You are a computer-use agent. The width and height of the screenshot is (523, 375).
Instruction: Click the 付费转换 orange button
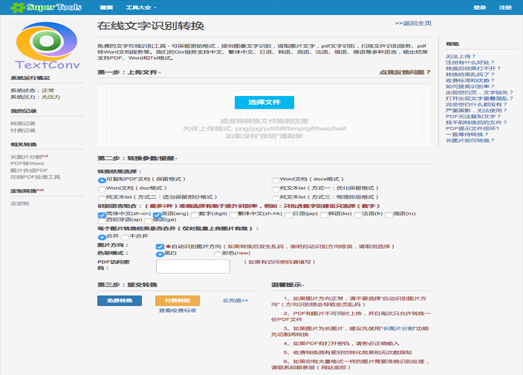coord(177,301)
